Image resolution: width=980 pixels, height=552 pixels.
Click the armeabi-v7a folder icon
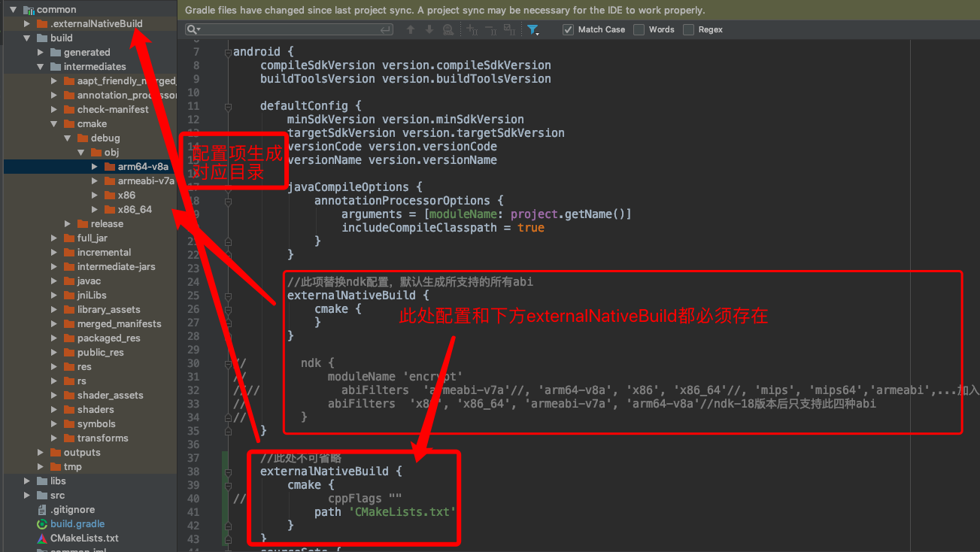(x=109, y=180)
